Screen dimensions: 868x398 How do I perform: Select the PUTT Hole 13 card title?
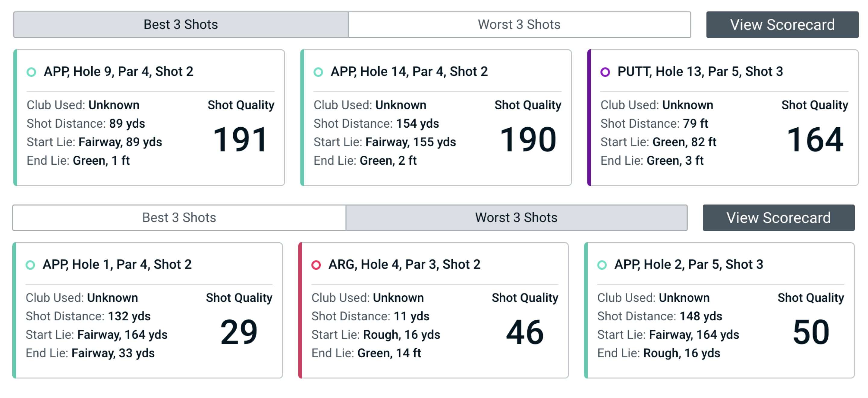[700, 71]
